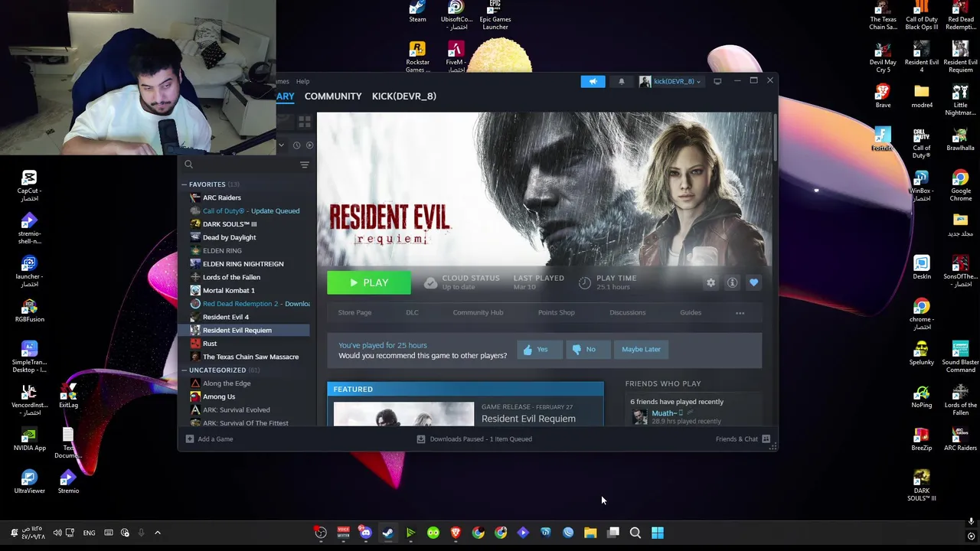
Task: Open CapCut desktop shortcut
Action: (29, 186)
